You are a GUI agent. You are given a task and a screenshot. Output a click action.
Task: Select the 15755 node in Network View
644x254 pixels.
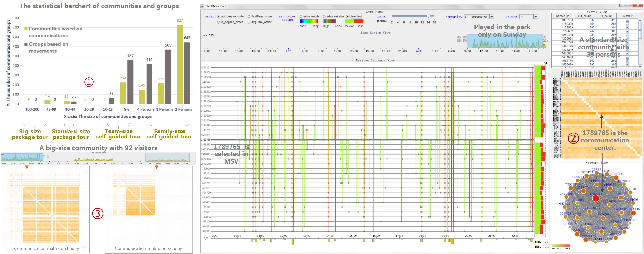point(596,173)
